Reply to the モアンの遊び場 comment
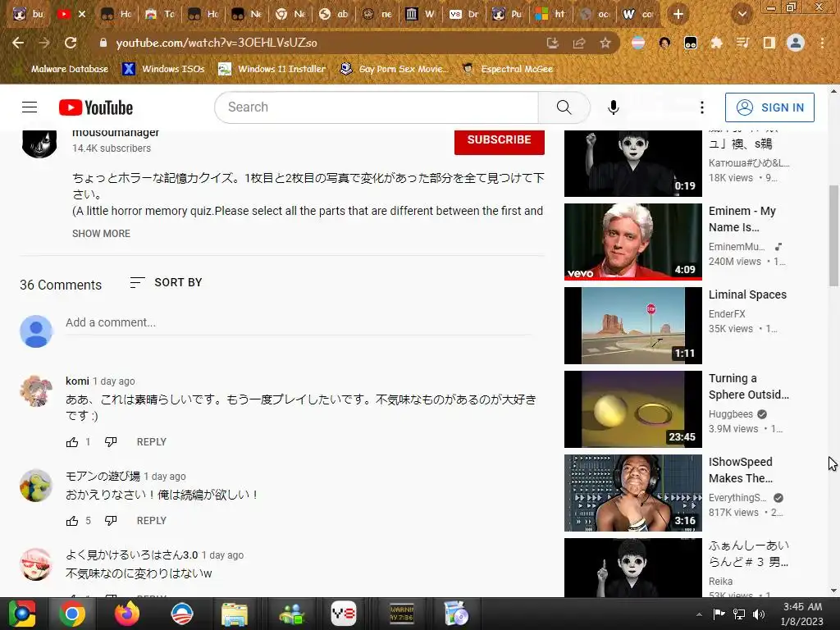Image resolution: width=840 pixels, height=630 pixels. (x=152, y=521)
